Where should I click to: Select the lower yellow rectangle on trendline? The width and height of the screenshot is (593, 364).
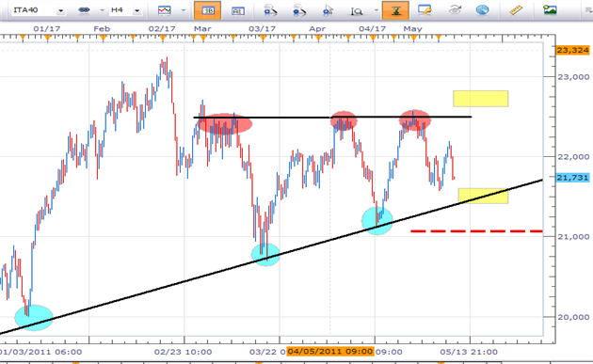[x=483, y=196]
